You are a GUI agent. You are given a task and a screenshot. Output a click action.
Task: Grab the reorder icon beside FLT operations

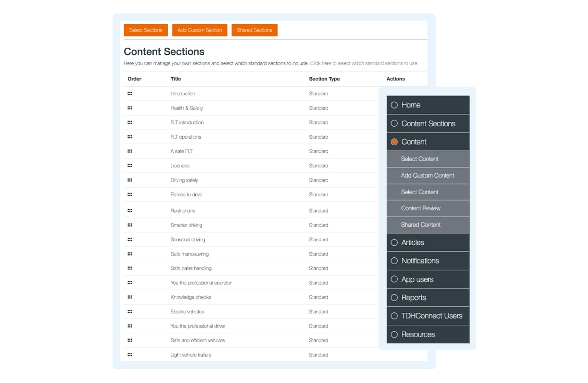coord(130,137)
